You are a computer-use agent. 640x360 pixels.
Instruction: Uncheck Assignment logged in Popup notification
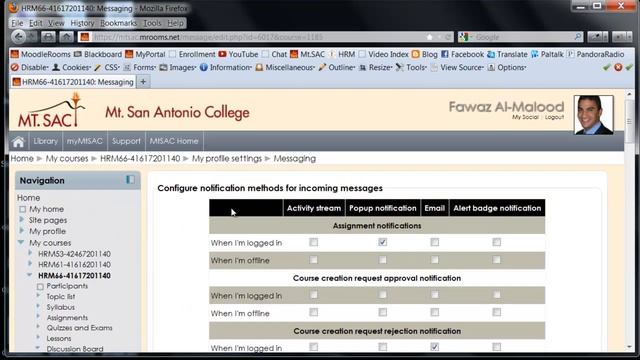point(382,242)
